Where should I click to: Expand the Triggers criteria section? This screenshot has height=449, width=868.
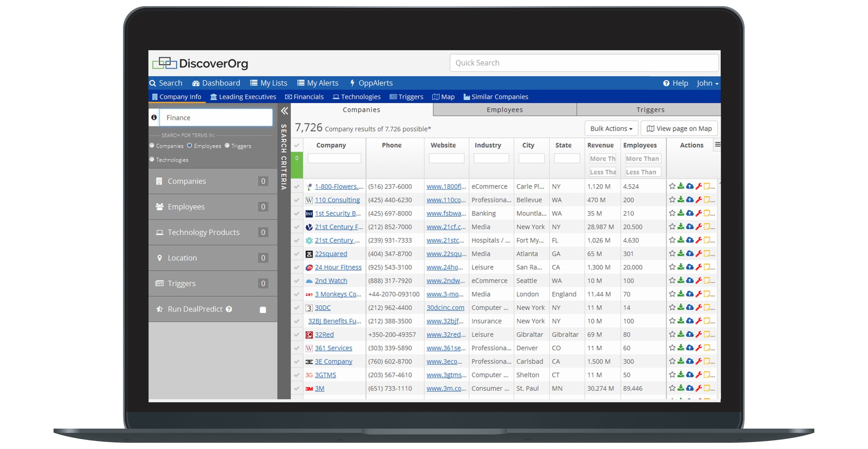213,284
